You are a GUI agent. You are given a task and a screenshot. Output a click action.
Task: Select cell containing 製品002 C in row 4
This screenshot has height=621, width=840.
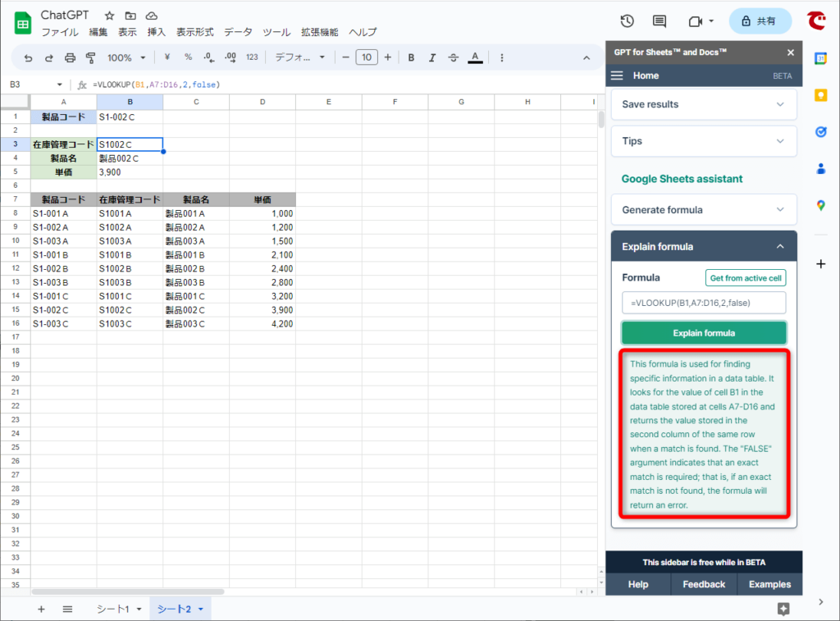coord(130,158)
